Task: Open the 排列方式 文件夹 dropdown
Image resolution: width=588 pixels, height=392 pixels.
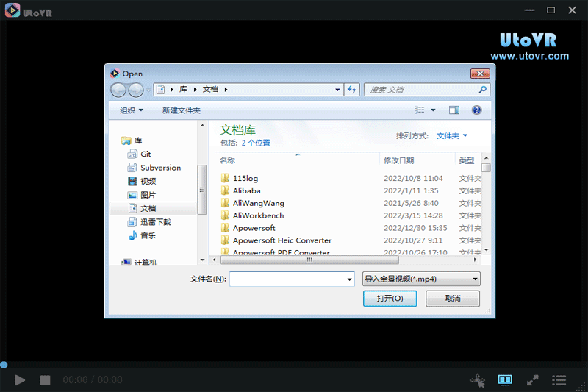Action: point(452,136)
